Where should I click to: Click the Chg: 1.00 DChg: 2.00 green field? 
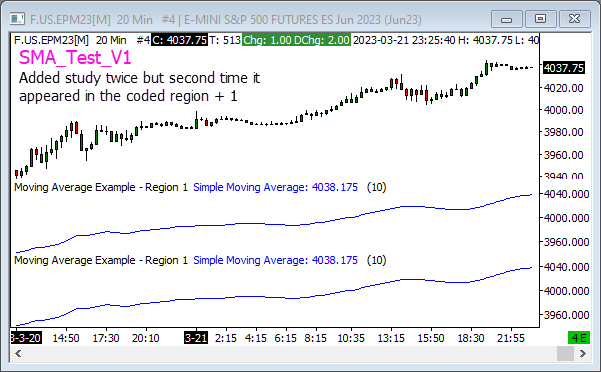coord(296,40)
